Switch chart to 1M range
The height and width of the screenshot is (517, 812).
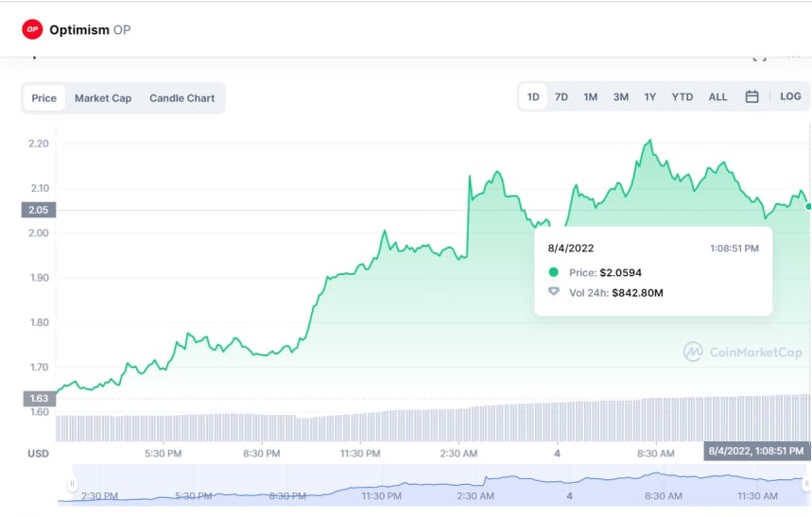[590, 96]
